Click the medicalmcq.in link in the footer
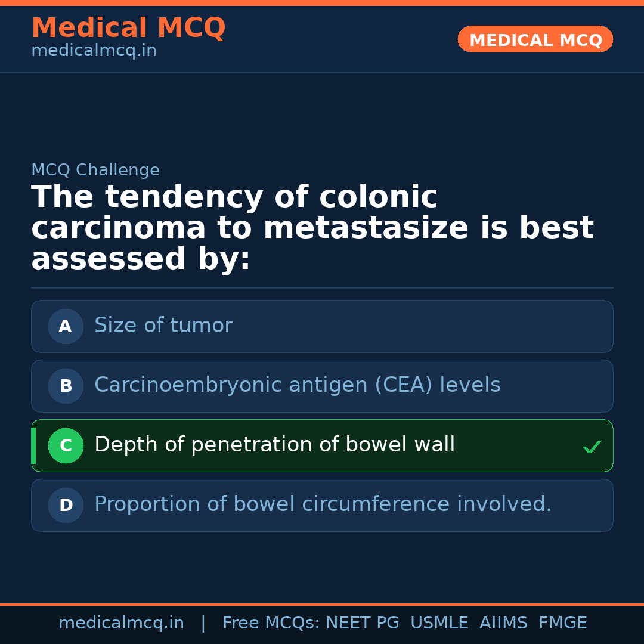The image size is (644, 644). [121, 623]
